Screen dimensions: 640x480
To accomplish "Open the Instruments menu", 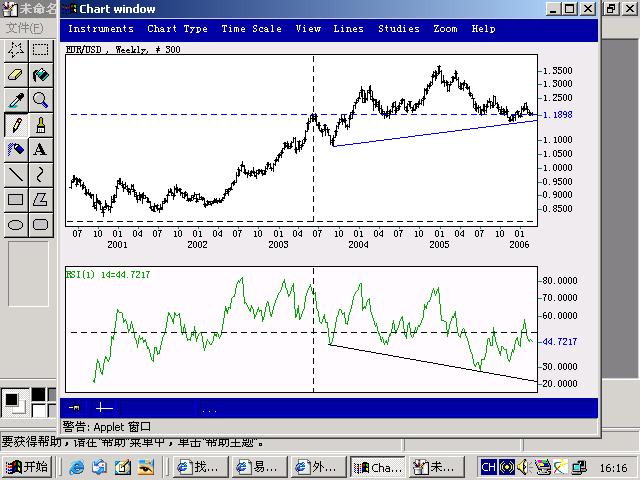I will coord(101,29).
